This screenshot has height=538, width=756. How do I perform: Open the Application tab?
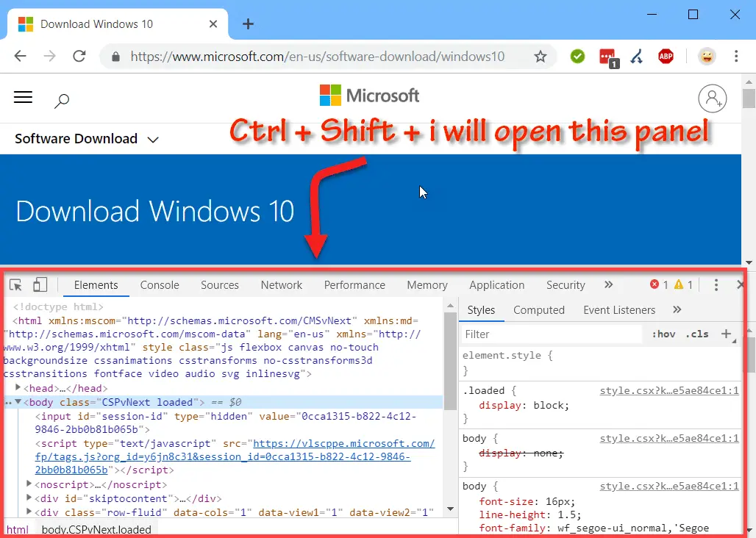496,285
